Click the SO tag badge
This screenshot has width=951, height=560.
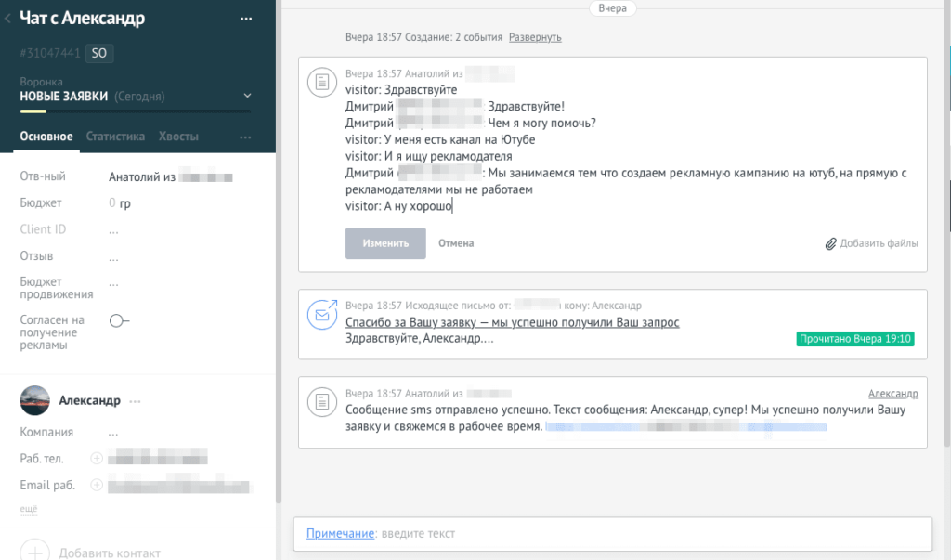(98, 53)
